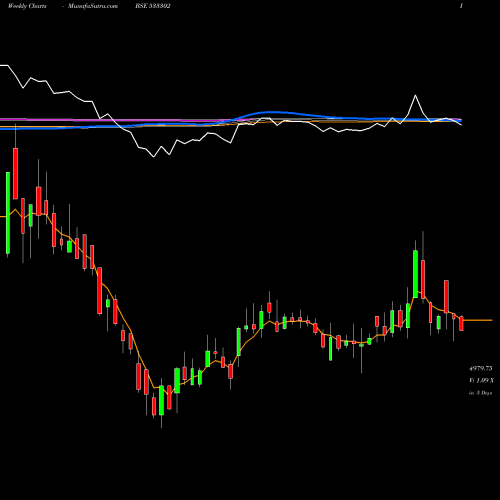The image size is (500, 500).
Task: Click the white indicator line's sharp peak on right
Action: (415, 96)
